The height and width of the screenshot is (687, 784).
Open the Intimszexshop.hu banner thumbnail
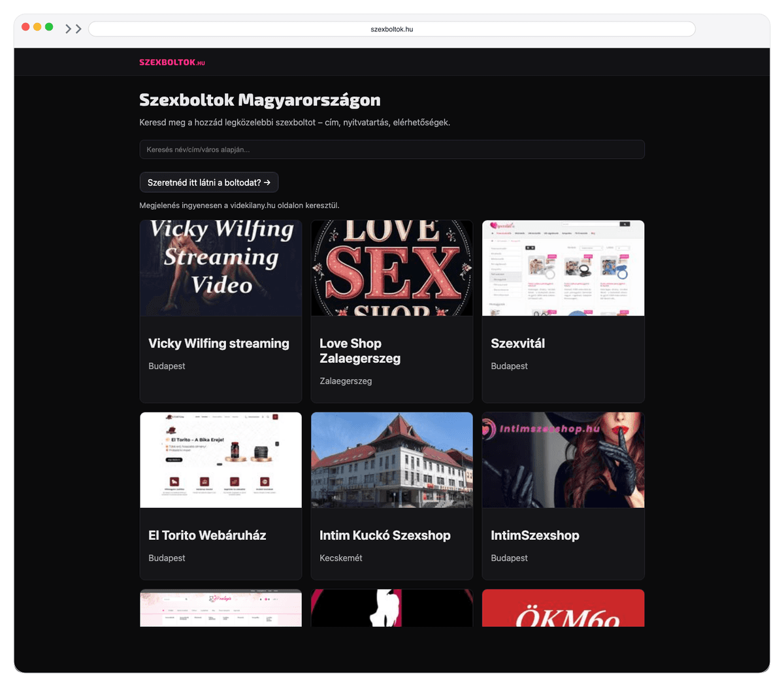click(x=563, y=460)
